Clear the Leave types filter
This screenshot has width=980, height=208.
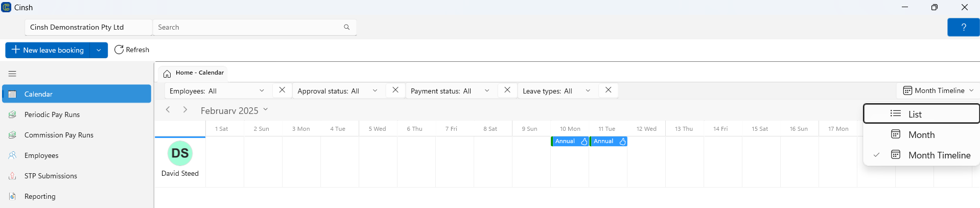(x=608, y=90)
